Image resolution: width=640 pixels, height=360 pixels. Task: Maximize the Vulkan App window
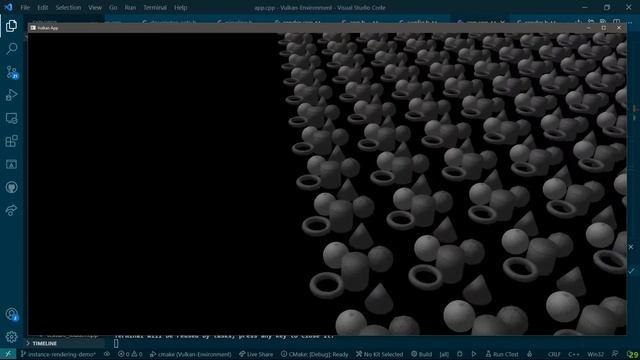604,28
